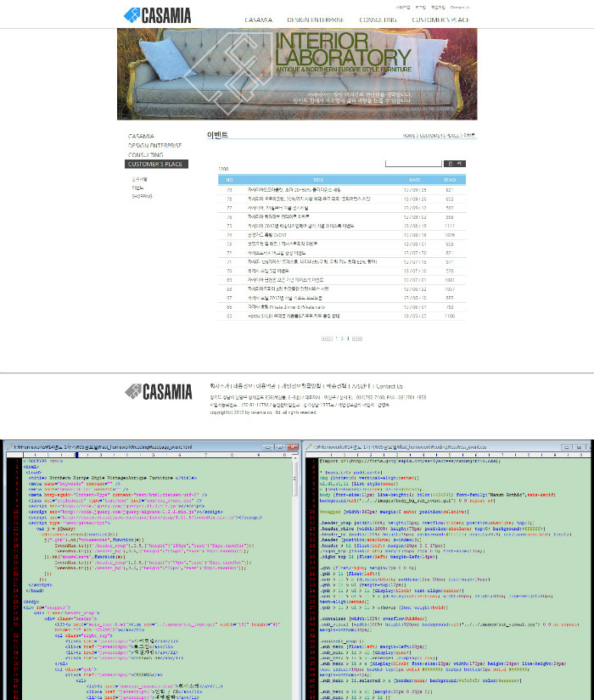Click the search text field above the table
The width and height of the screenshot is (594, 700).
click(412, 163)
